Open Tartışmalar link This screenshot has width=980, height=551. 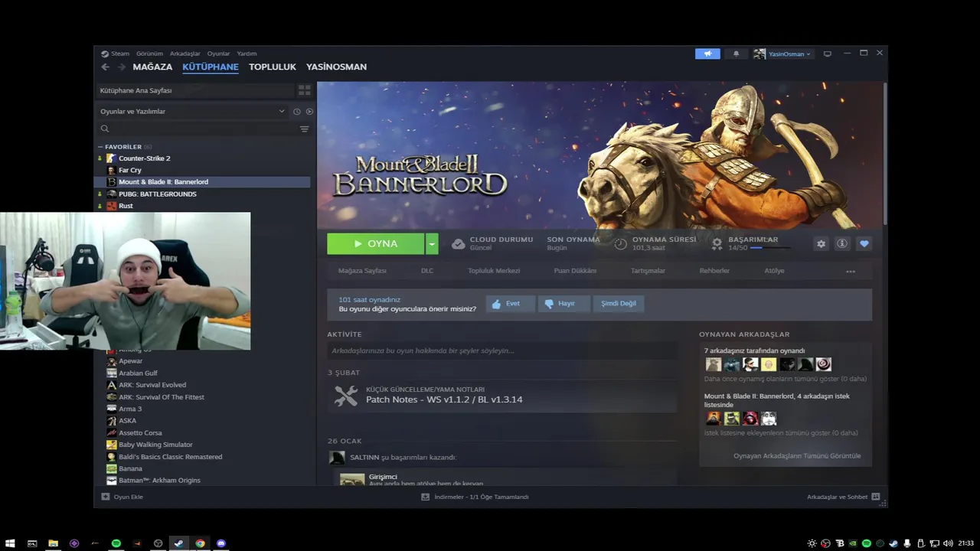click(648, 271)
